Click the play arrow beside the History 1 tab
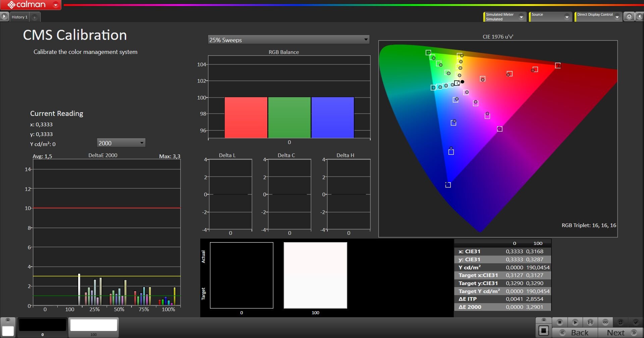This screenshot has width=644, height=338. pyautogui.click(x=4, y=16)
